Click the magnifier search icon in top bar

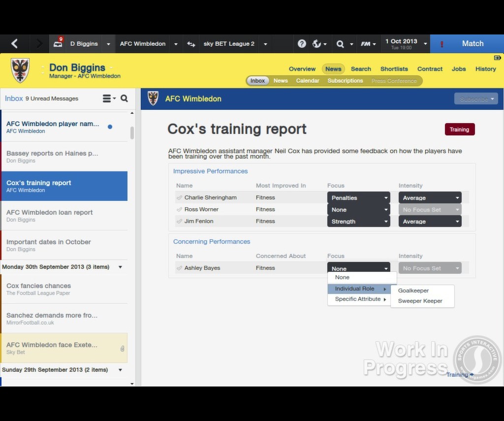tap(340, 44)
